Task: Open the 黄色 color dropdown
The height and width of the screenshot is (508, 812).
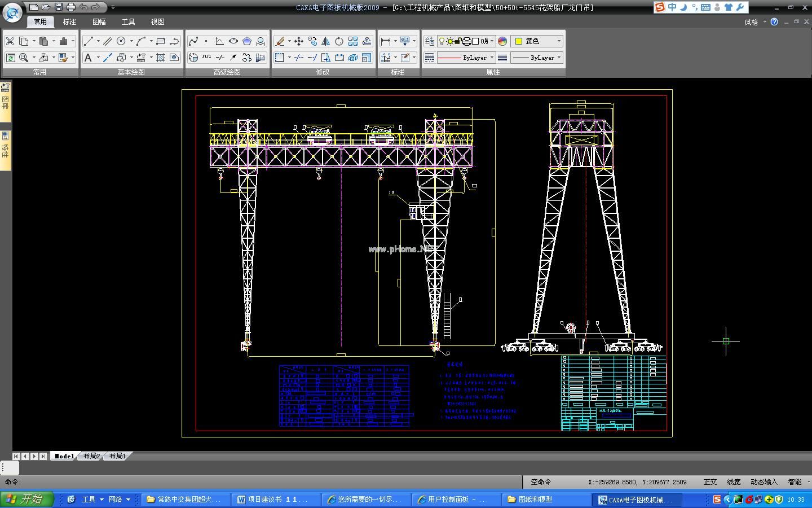Action: [x=559, y=41]
